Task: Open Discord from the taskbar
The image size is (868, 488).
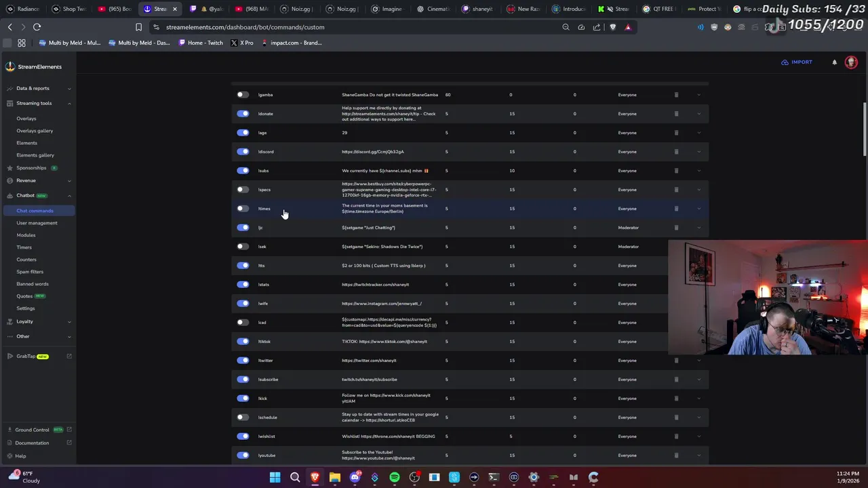Action: (x=355, y=477)
